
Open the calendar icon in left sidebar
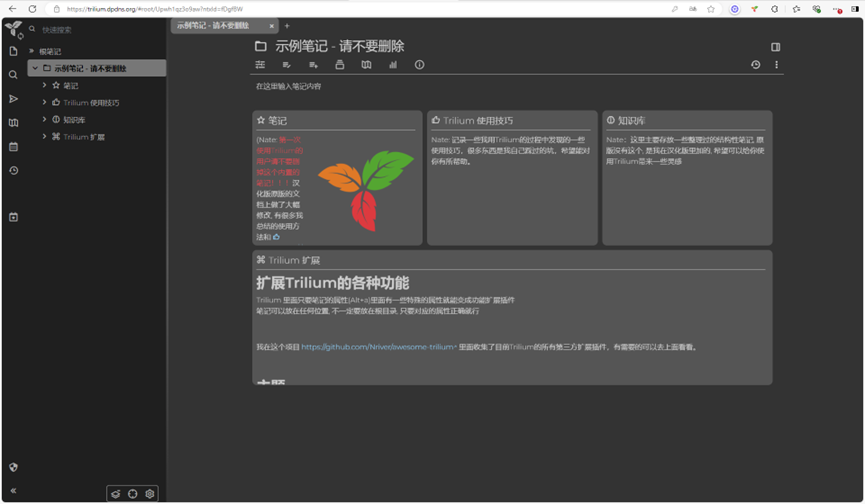pos(13,147)
